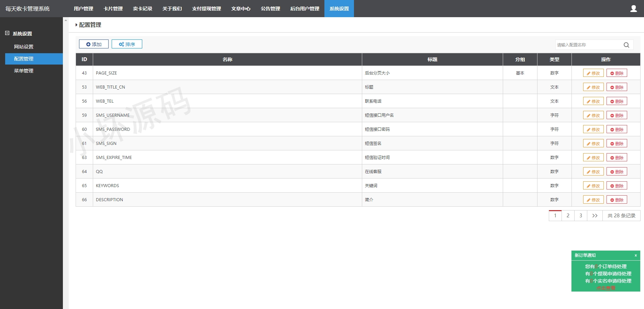Delete the DESCRIPTION row
This screenshot has width=644, height=309.
(617, 200)
